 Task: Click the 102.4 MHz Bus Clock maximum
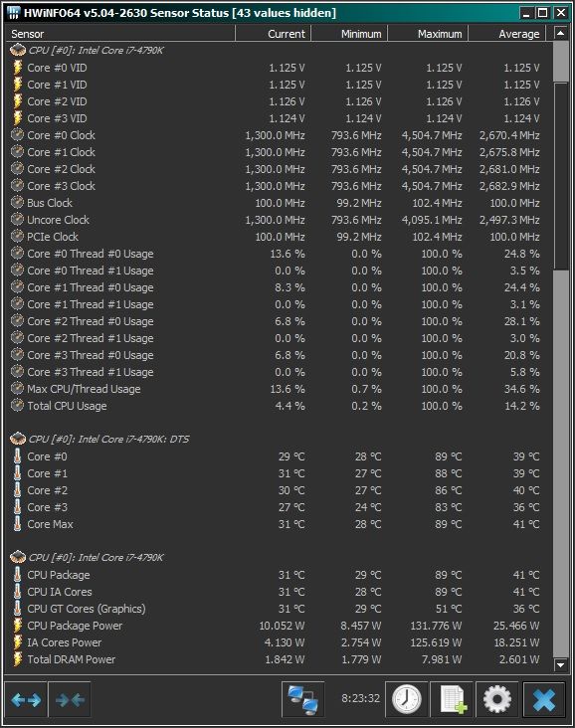pos(437,203)
